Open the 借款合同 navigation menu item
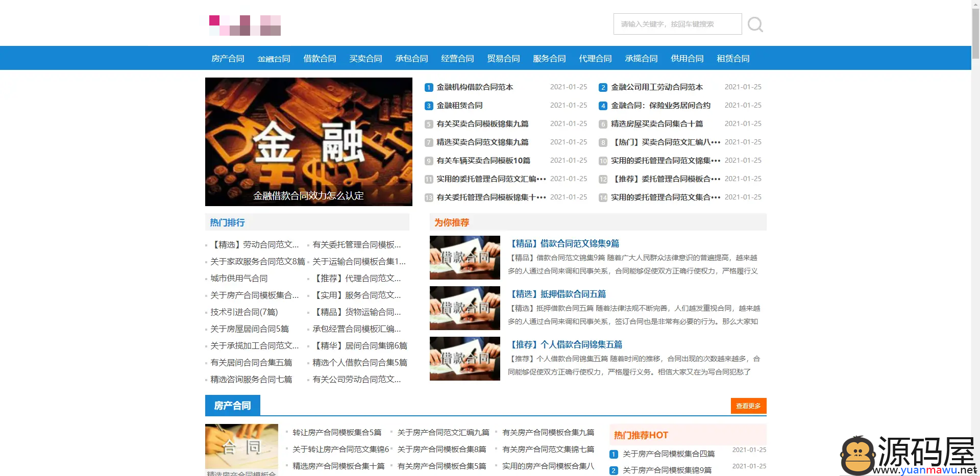Viewport: 980px width, 476px height. [x=320, y=59]
